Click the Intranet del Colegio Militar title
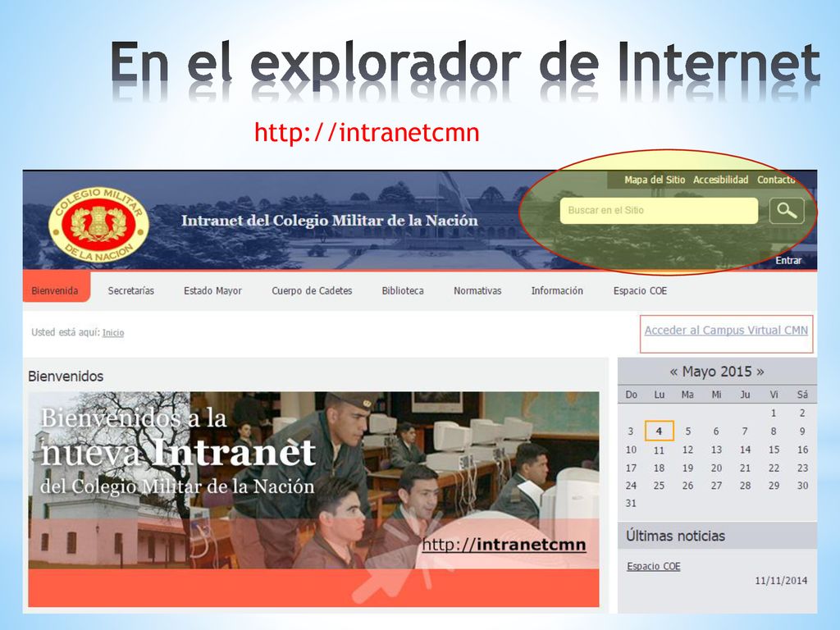This screenshot has height=630, width=840. coord(330,220)
